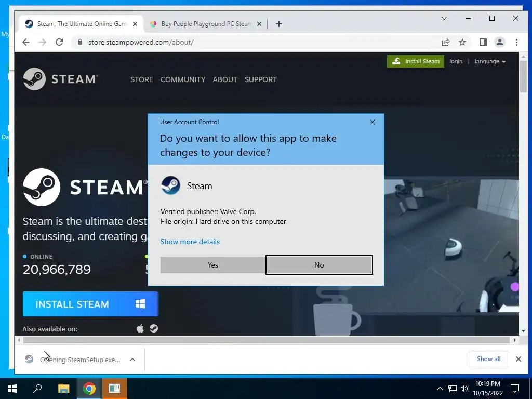The width and height of the screenshot is (532, 399).
Task: Click the blue INSTALL STEAM button
Action: (90, 304)
